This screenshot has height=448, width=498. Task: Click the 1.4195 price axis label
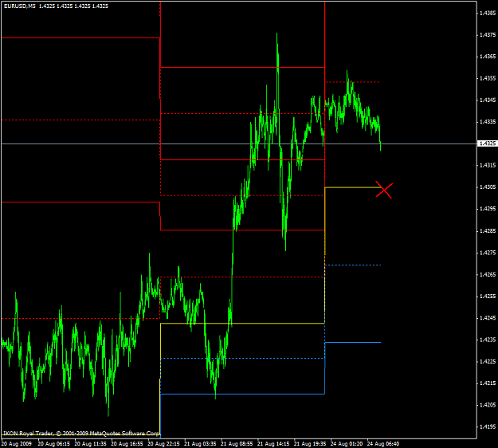(488, 426)
